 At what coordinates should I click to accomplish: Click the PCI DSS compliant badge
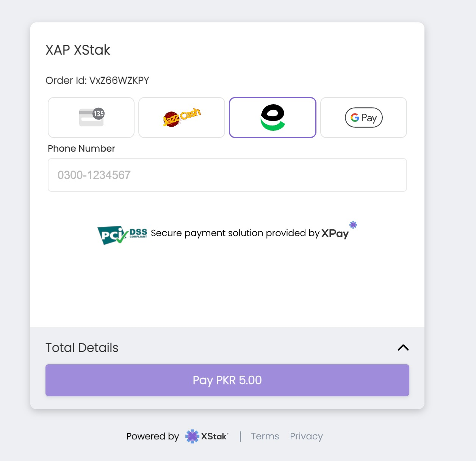(x=122, y=235)
